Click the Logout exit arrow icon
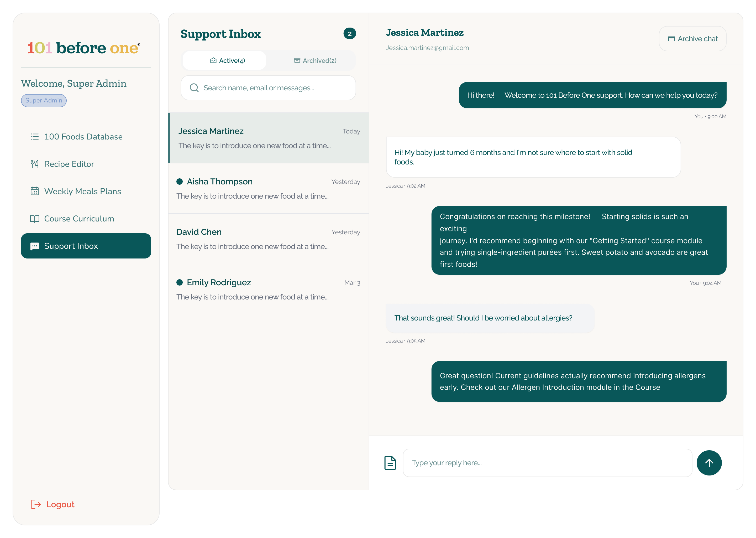The height and width of the screenshot is (538, 756). coord(36,504)
